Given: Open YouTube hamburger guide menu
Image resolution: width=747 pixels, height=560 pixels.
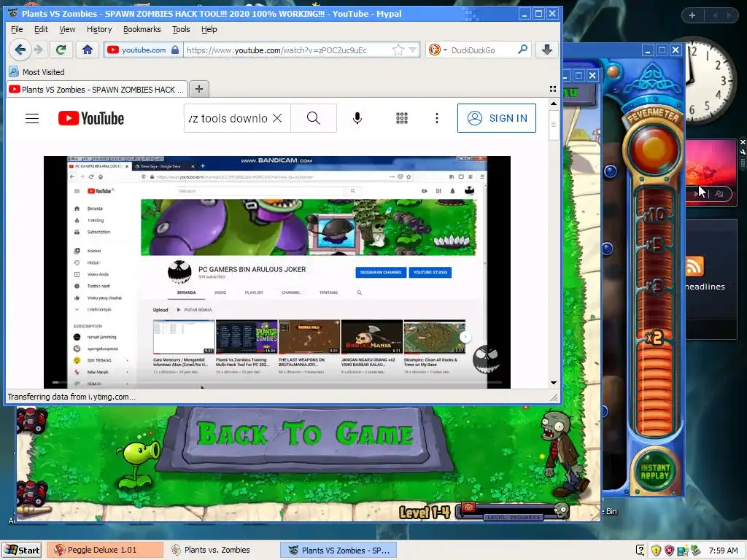Looking at the screenshot, I should pyautogui.click(x=32, y=118).
